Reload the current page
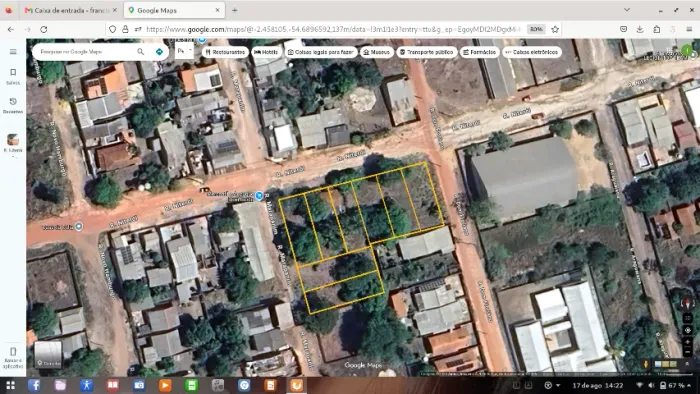The image size is (700, 394). coord(44,29)
